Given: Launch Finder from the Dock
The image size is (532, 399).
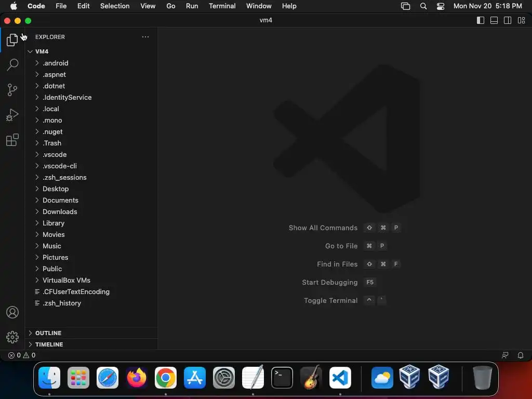Looking at the screenshot, I should tap(49, 378).
